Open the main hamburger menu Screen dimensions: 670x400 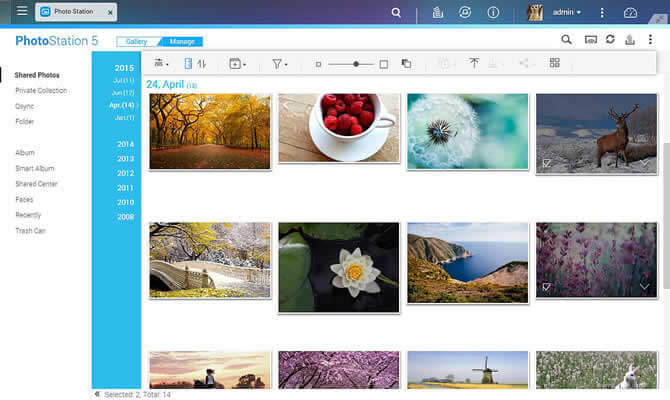point(22,13)
